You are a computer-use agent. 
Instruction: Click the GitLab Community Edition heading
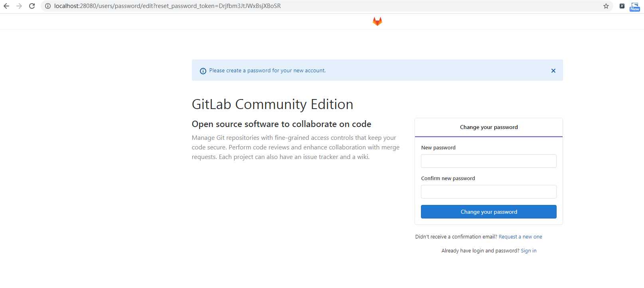click(273, 104)
